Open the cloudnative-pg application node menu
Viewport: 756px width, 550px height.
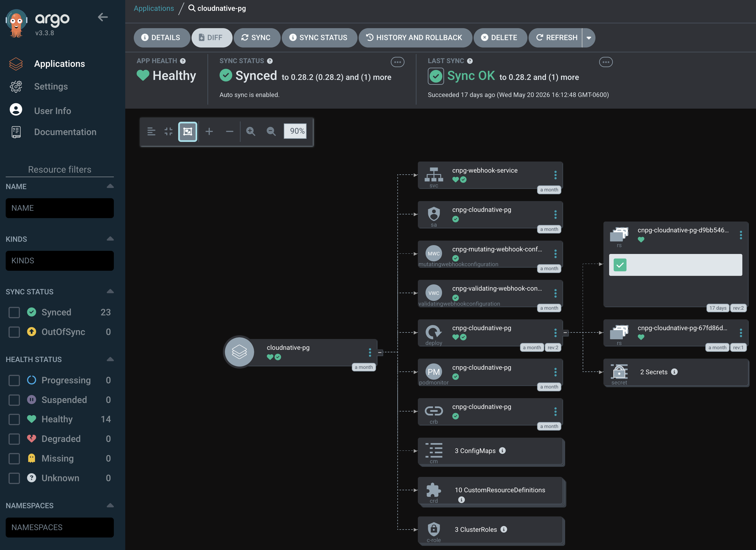tap(370, 352)
